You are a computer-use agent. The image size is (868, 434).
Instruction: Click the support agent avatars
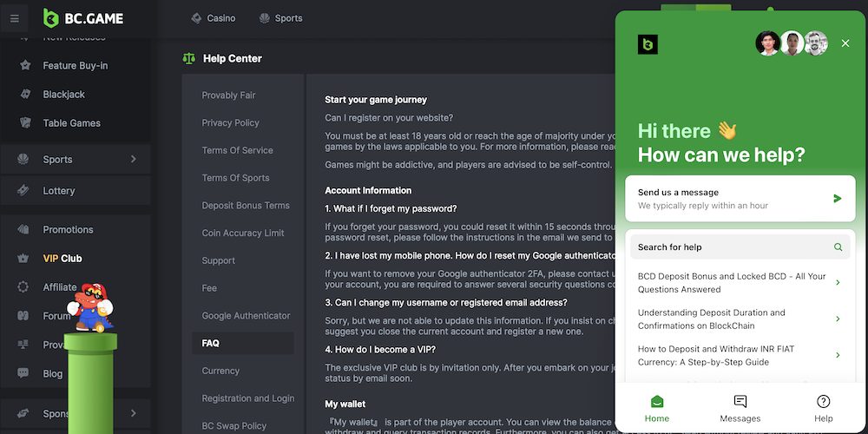tap(792, 43)
